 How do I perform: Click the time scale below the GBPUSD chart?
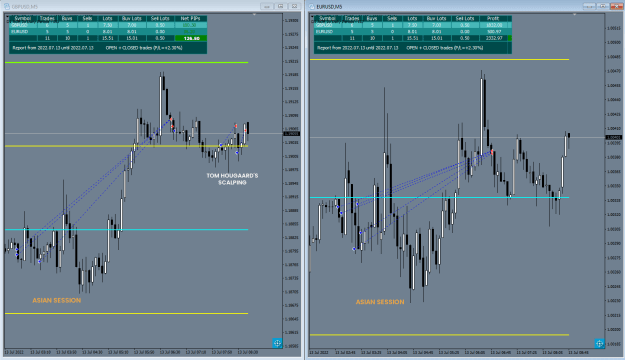point(143,352)
